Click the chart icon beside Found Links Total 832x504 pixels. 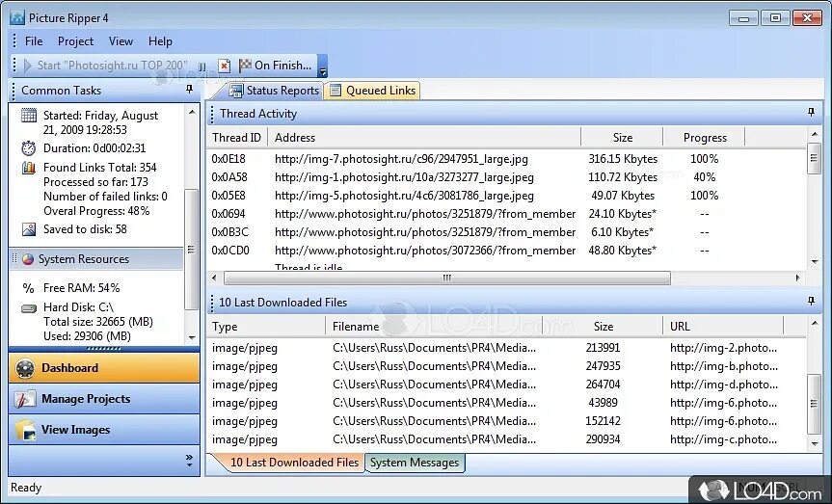29,168
